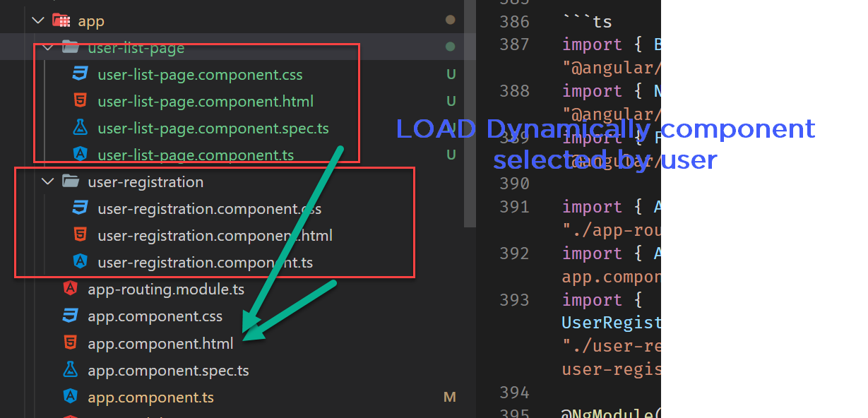Click editor line number 393
Viewport: 868px width, 418px height.
pos(514,300)
